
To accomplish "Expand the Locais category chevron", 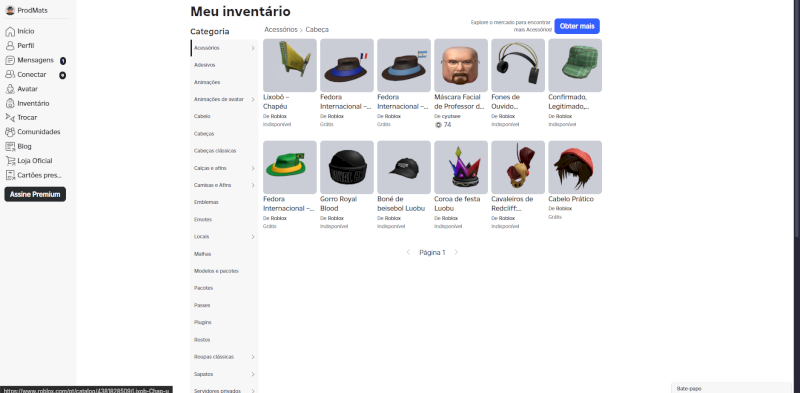I will coord(253,237).
